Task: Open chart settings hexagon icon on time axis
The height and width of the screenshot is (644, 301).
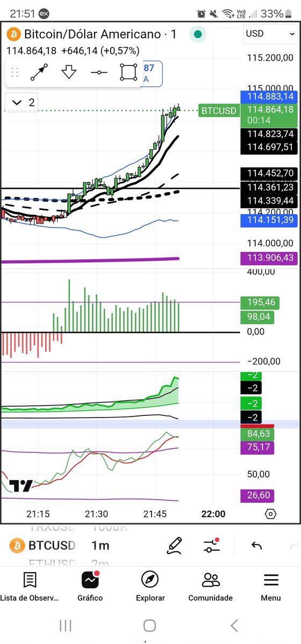Action: pos(271,514)
